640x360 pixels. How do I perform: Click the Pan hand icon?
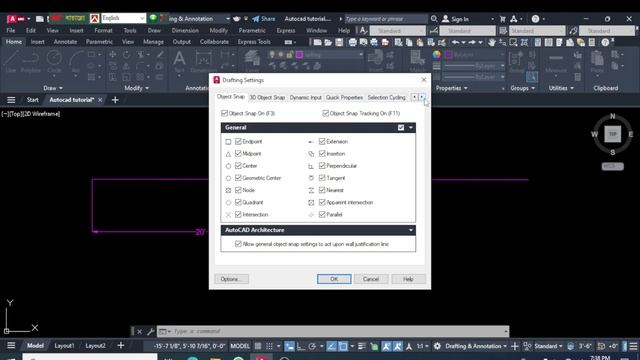pyautogui.click(x=492, y=42)
